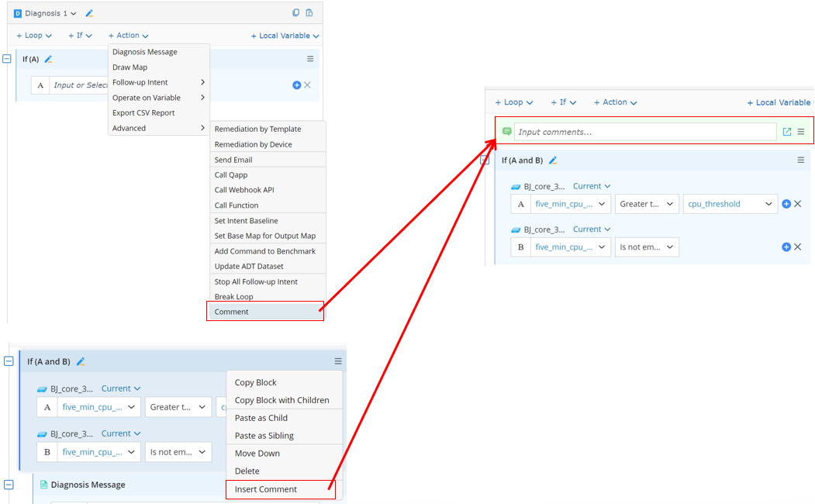Delete condition row A in right panel
The image size is (815, 504).
(798, 204)
